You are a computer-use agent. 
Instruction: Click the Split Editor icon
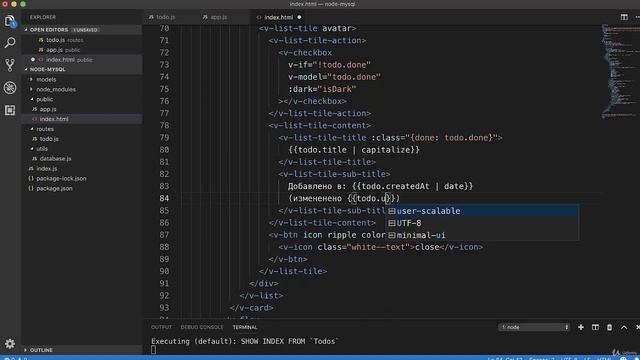[x=624, y=17]
